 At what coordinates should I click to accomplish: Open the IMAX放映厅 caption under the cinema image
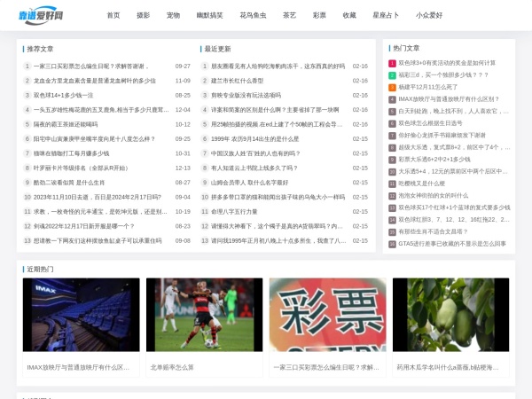[x=78, y=367]
